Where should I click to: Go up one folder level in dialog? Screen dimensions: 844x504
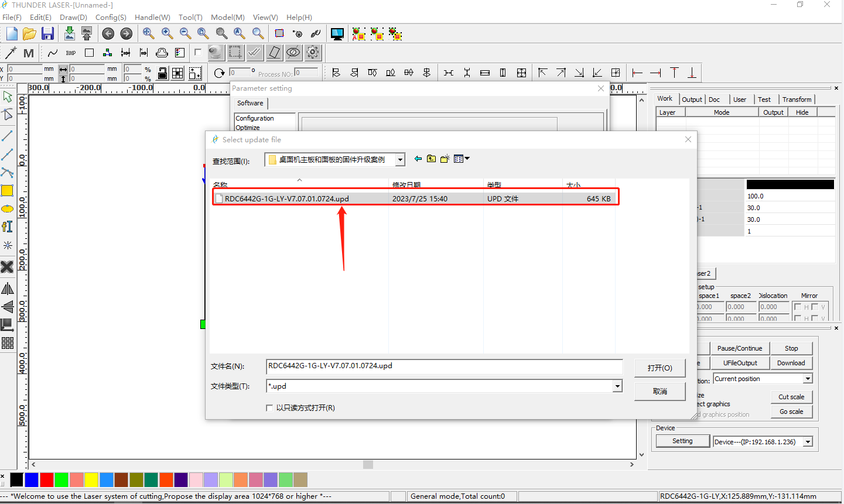pos(431,159)
